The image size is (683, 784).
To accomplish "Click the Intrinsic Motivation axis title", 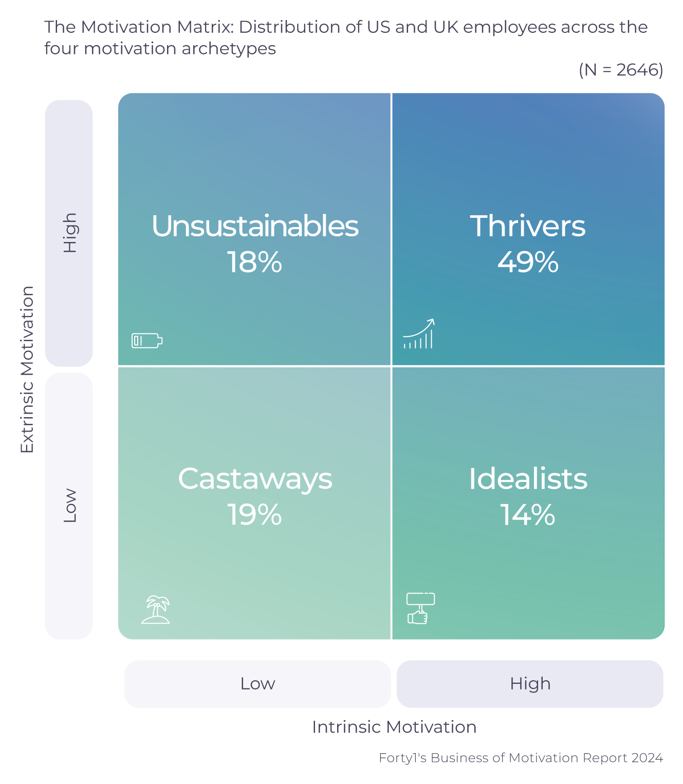I will click(394, 727).
